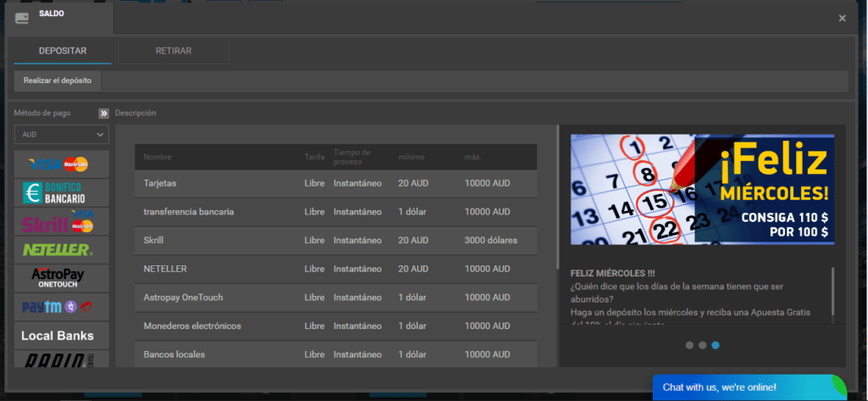The height and width of the screenshot is (401, 868).
Task: Select third active carousel dot
Action: (x=716, y=345)
